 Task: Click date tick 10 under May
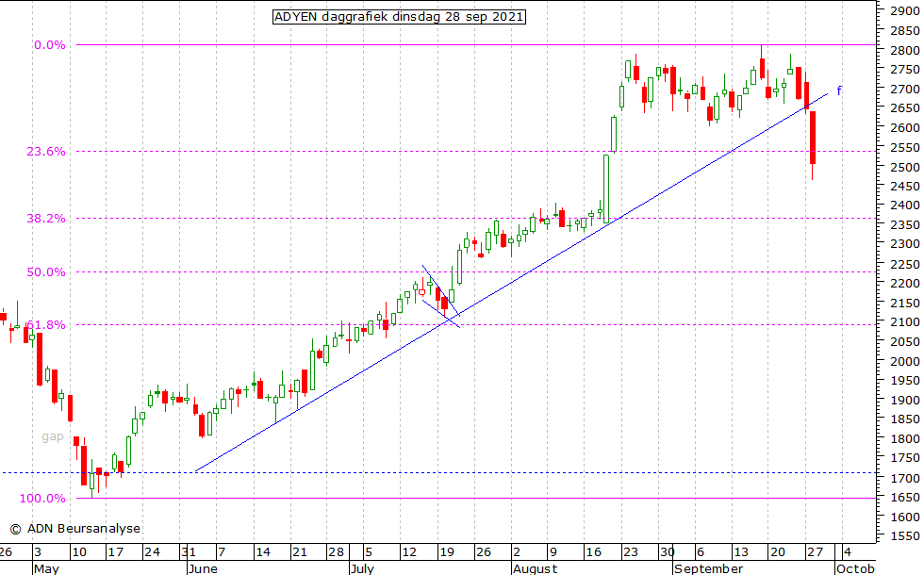click(x=78, y=552)
